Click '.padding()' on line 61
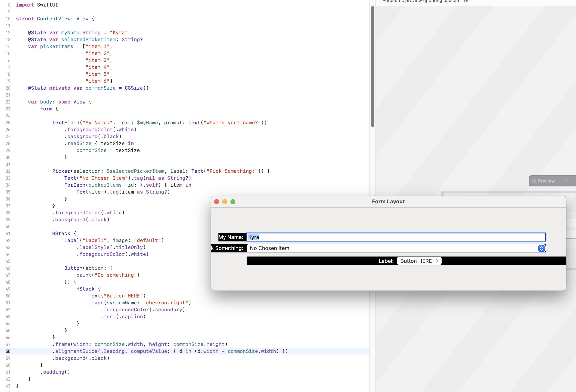This screenshot has height=392, width=576. [x=55, y=372]
